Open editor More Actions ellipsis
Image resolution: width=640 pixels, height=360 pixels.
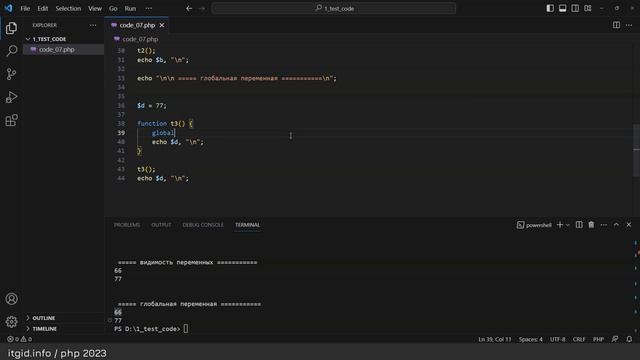629,25
